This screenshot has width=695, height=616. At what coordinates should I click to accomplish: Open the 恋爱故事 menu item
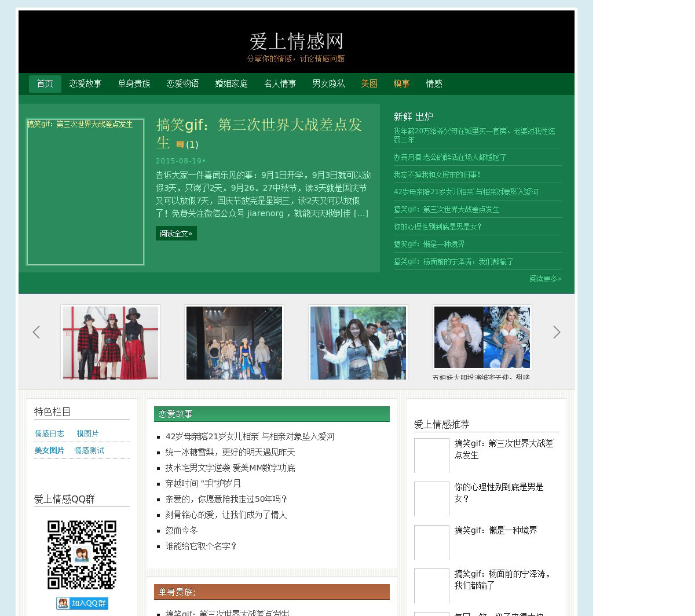[x=85, y=83]
